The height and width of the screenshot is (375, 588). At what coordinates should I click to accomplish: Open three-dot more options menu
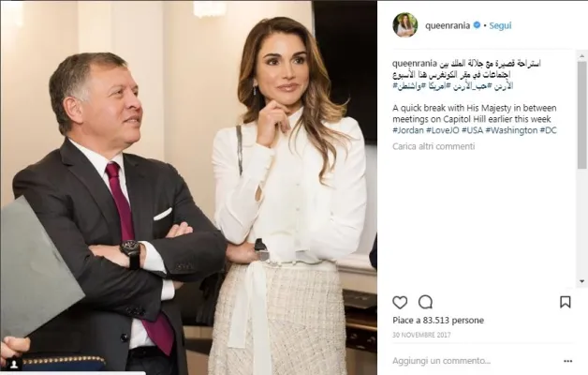coord(567,361)
